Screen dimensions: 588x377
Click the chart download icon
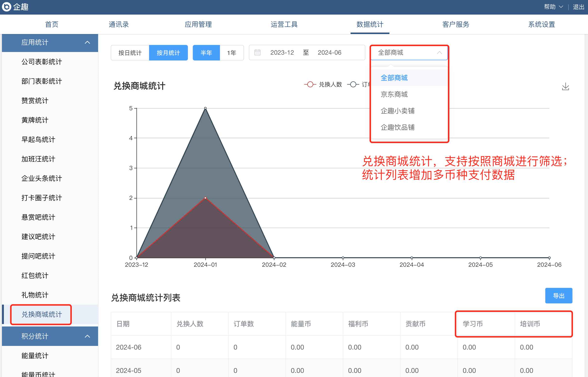[x=565, y=87]
